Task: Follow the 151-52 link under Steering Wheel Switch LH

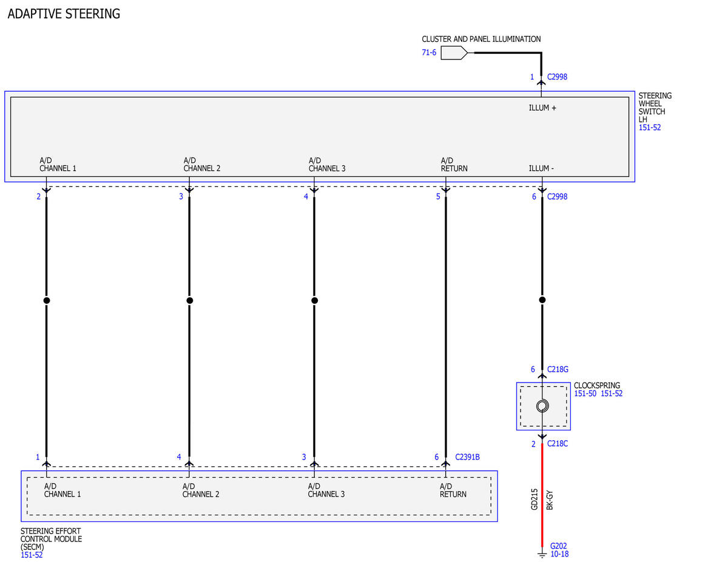Action: pyautogui.click(x=650, y=128)
